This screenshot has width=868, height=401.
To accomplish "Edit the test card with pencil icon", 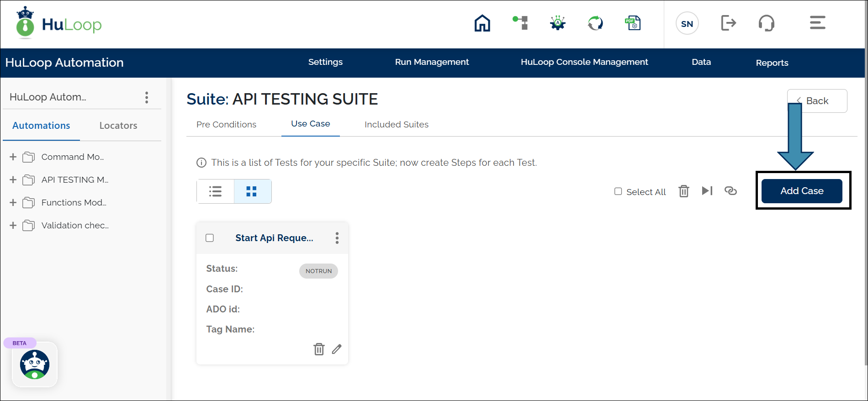I will [x=337, y=349].
